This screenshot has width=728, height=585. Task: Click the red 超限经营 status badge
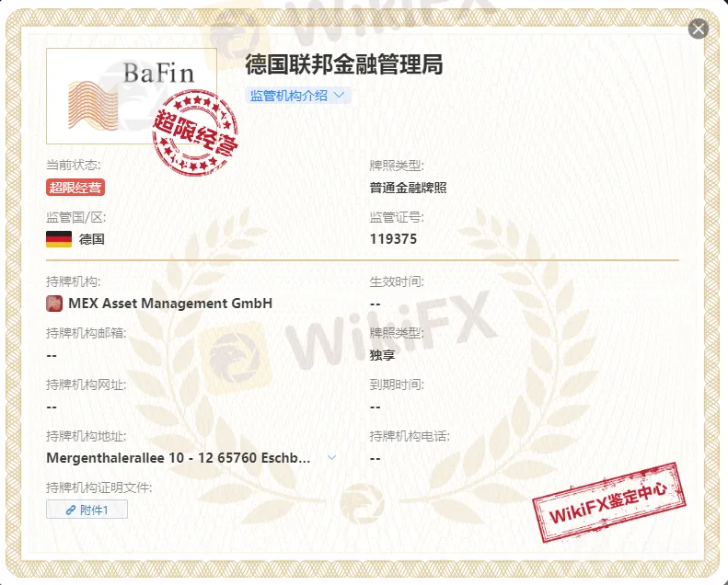click(75, 188)
